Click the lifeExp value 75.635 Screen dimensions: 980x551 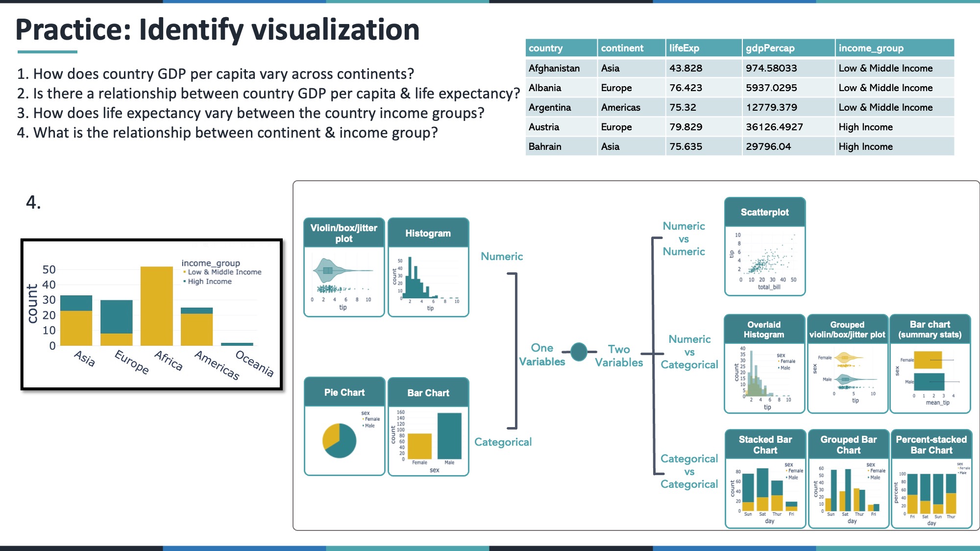[686, 146]
